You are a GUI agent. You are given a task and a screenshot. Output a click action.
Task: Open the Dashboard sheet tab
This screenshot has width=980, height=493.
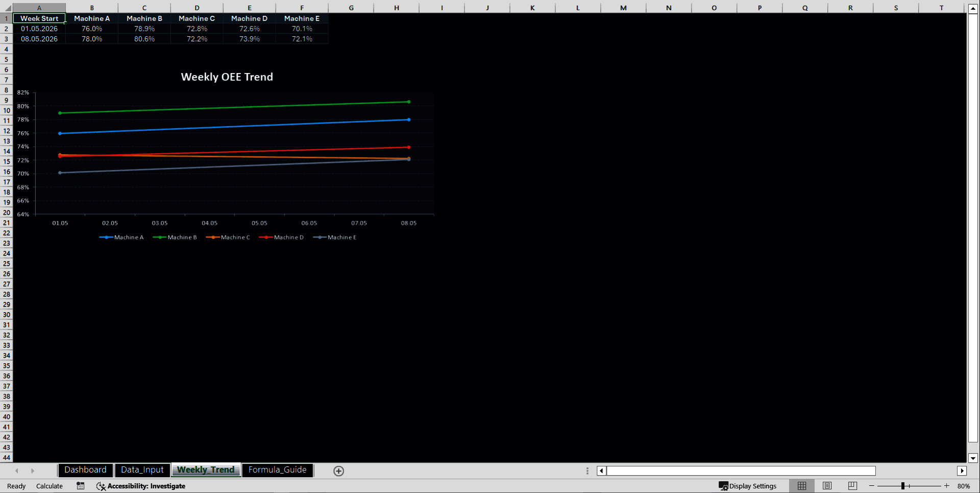point(85,470)
